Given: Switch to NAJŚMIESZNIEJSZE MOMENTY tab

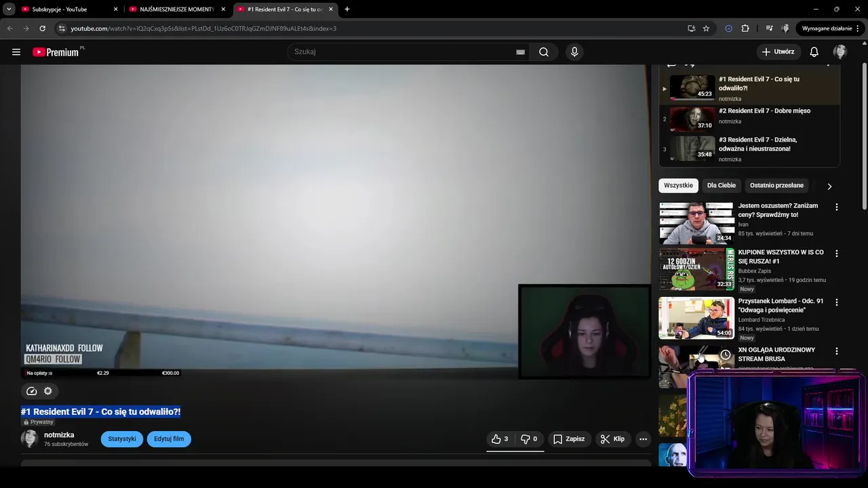Looking at the screenshot, I should pos(176,9).
